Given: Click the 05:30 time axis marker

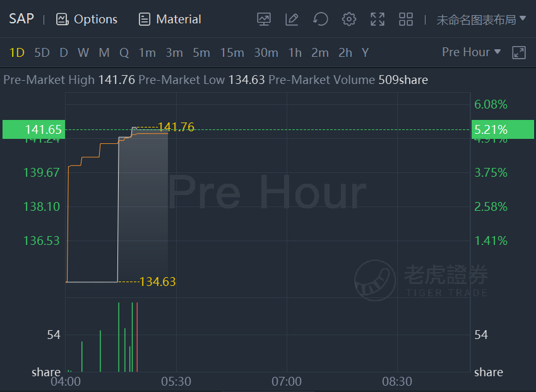Looking at the screenshot, I should (176, 381).
